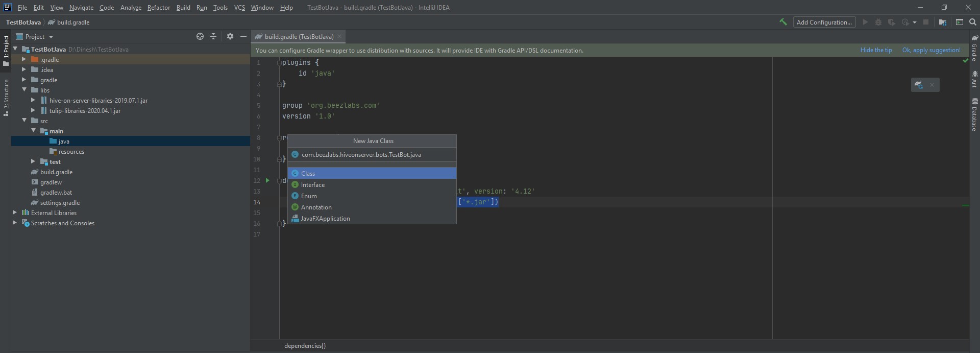Select Class in New Java Class list

click(x=372, y=173)
